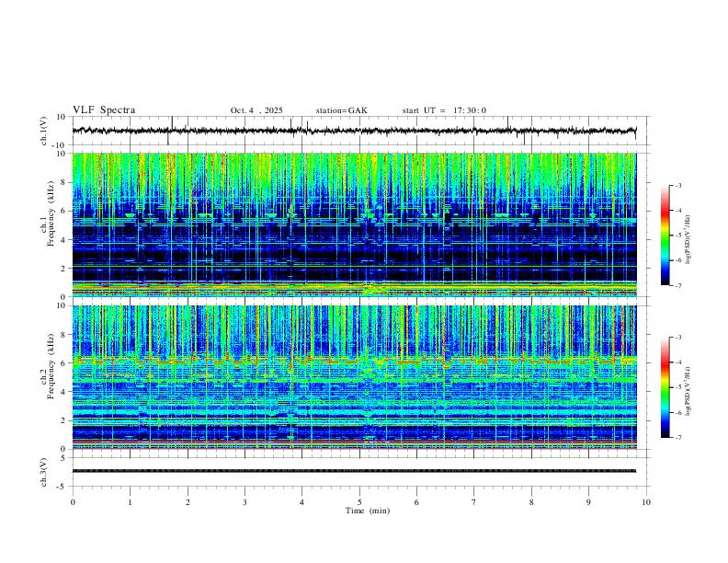Click the ch.2 frequency tick '4'
The height and width of the screenshot is (563, 728).
(65, 392)
